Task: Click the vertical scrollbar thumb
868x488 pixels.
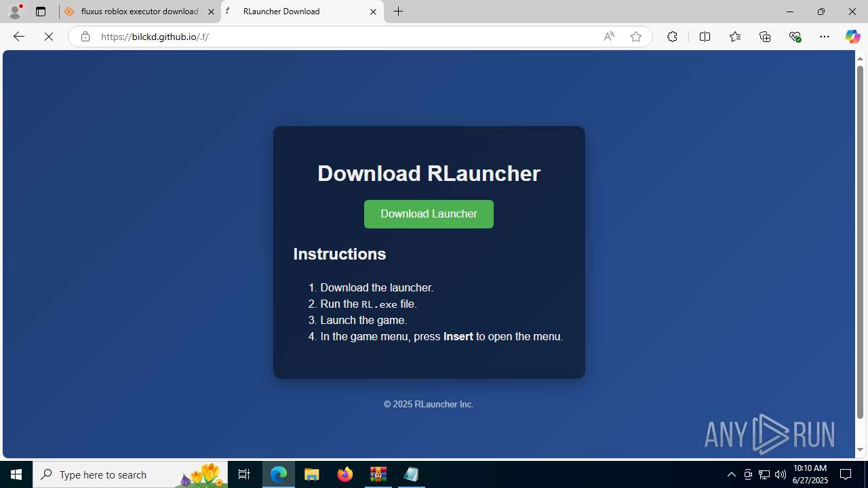Action: [x=860, y=241]
